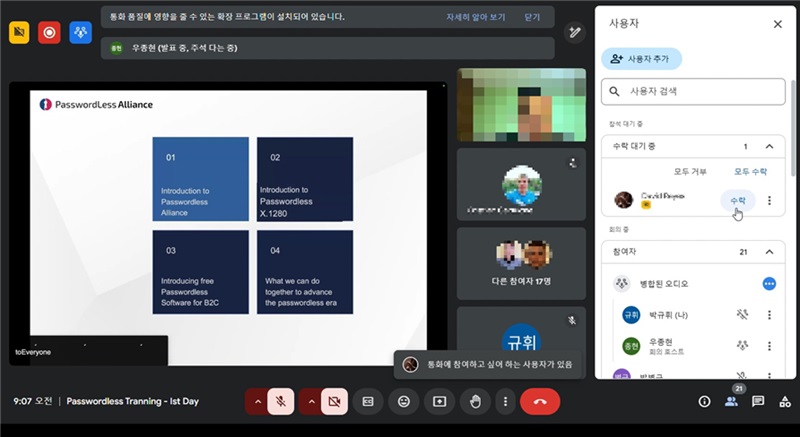This screenshot has height=437, width=800.
Task: Collapse the 참여자 list section
Action: (x=769, y=253)
